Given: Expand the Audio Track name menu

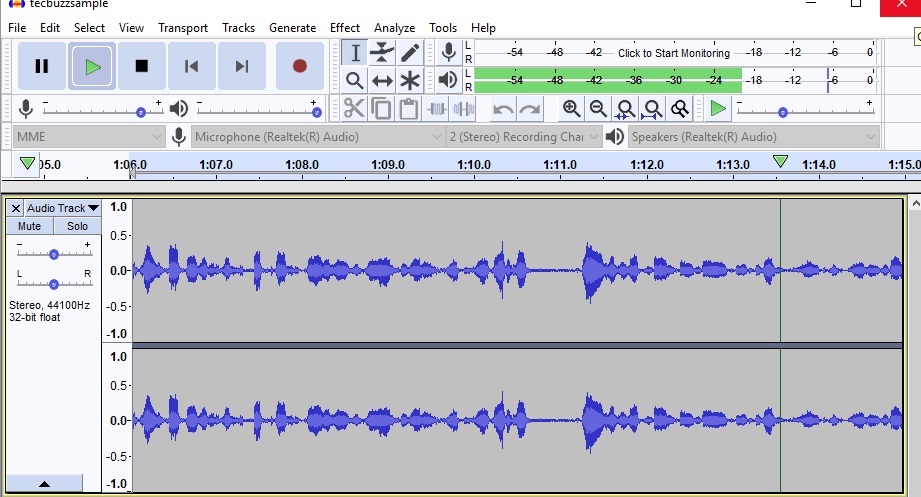Looking at the screenshot, I should [63, 208].
